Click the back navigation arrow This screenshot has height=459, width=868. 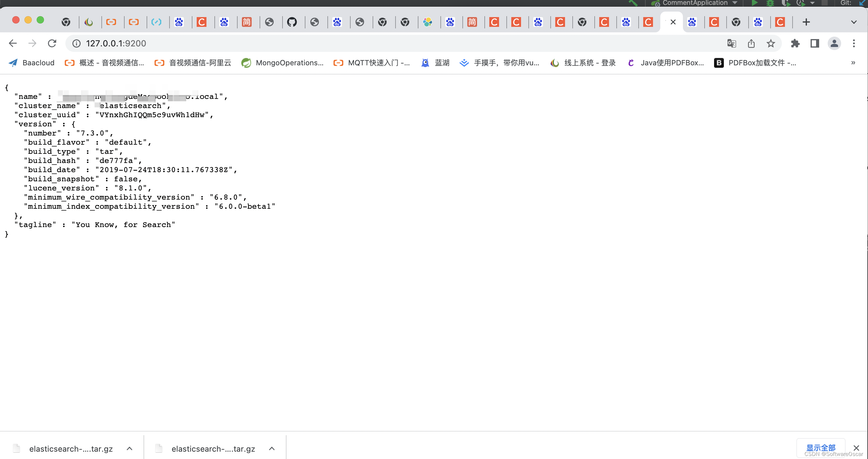tap(13, 43)
